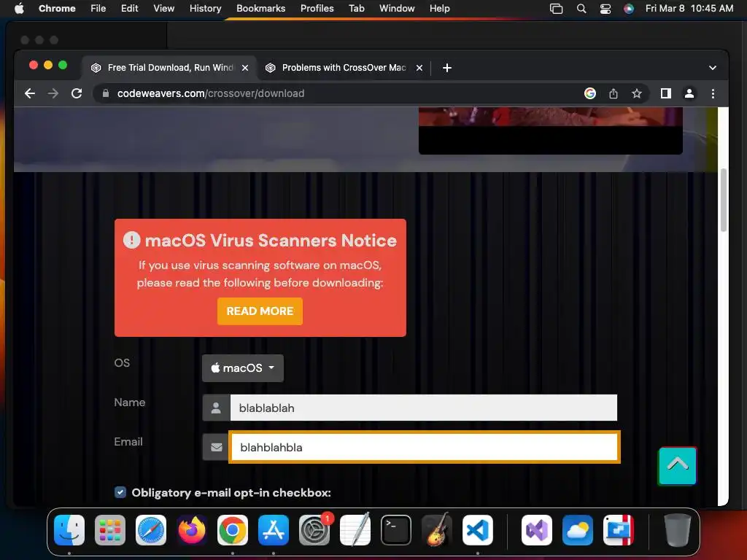The width and height of the screenshot is (747, 560).
Task: Click the lock icon in the address bar
Action: coord(106,93)
